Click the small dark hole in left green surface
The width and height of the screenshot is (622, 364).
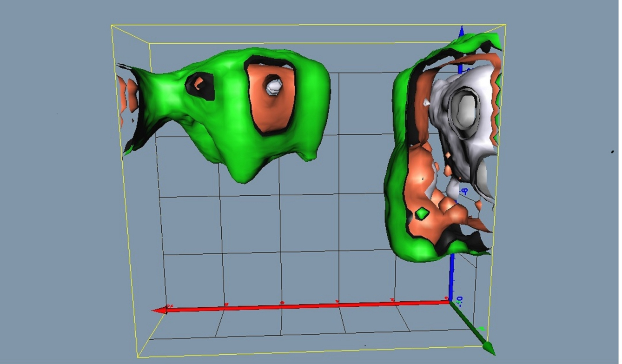pyautogui.click(x=200, y=85)
